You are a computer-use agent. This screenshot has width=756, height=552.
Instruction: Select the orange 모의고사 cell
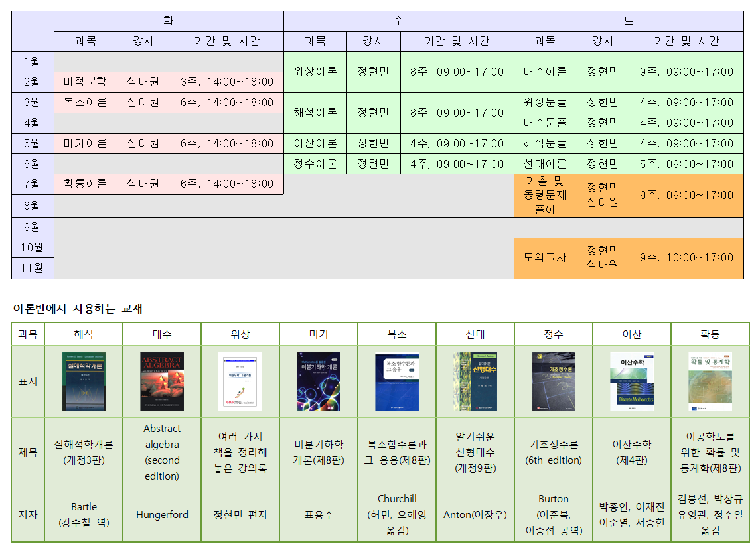tap(545, 258)
